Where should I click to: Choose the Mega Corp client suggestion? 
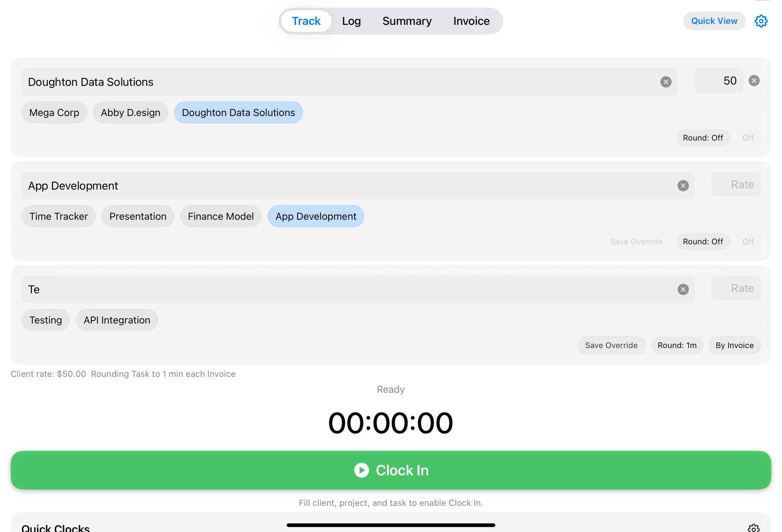[54, 112]
